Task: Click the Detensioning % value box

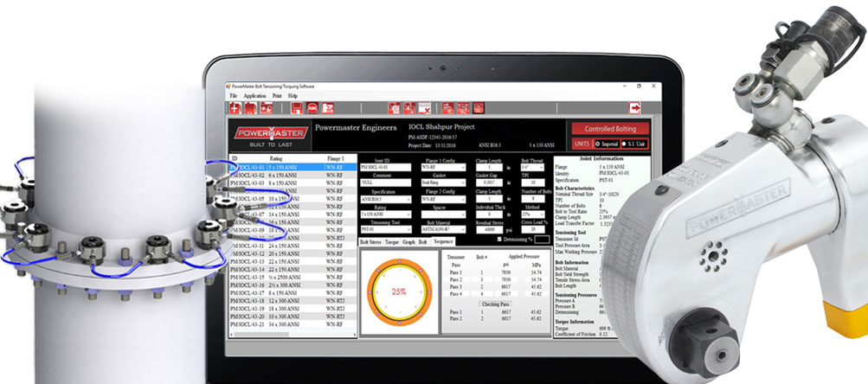Action: pyautogui.click(x=542, y=239)
